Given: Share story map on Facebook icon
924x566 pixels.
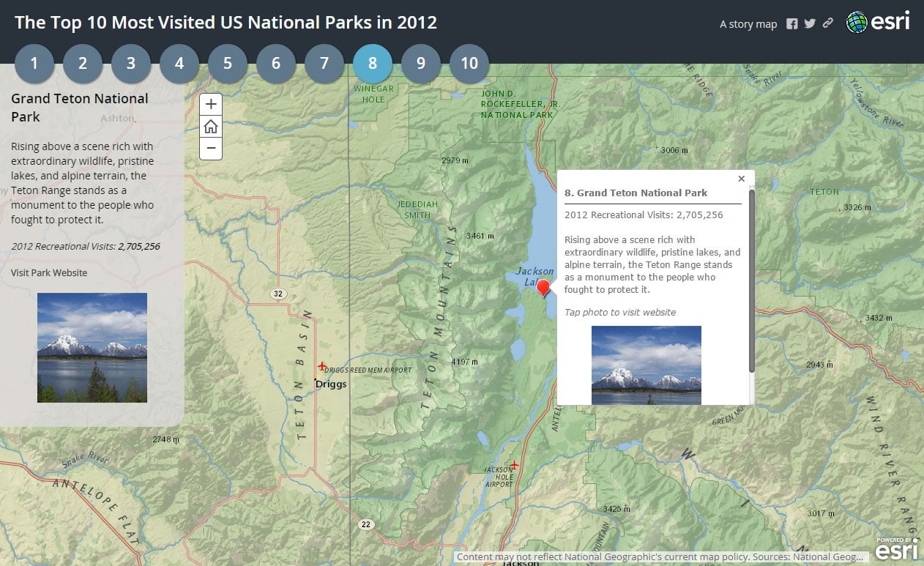Looking at the screenshot, I should tap(791, 23).
